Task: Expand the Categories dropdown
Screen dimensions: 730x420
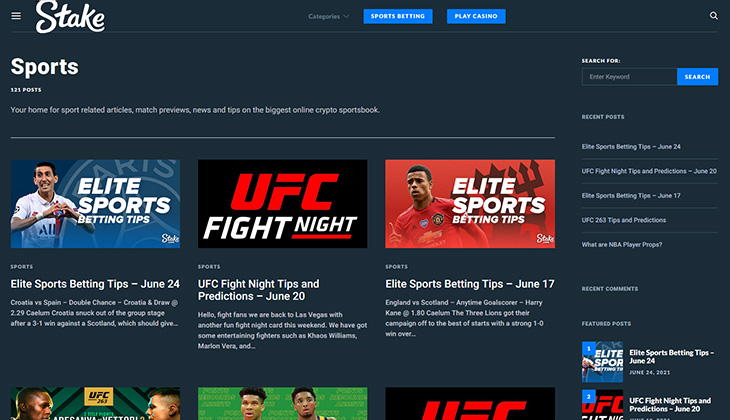Action: 328,16
